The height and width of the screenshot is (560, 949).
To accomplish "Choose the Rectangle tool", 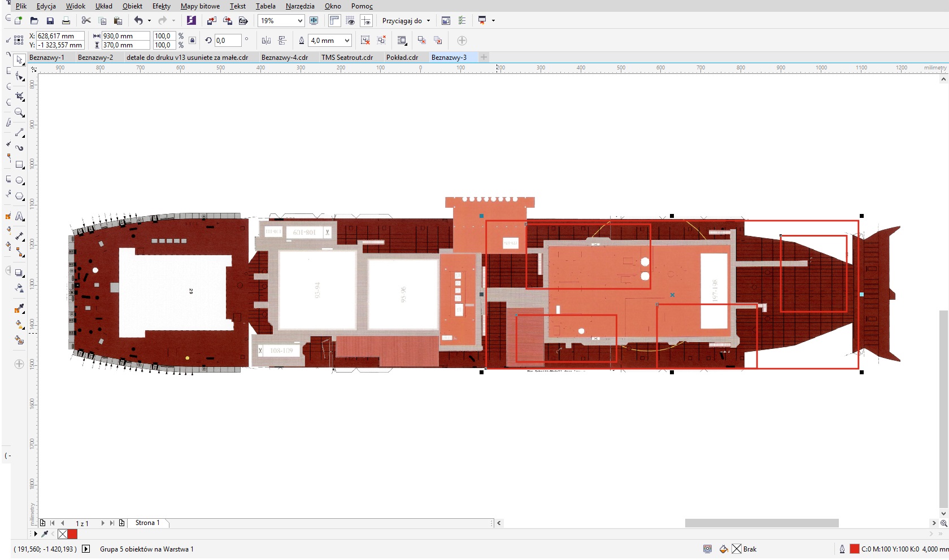I will (x=19, y=165).
